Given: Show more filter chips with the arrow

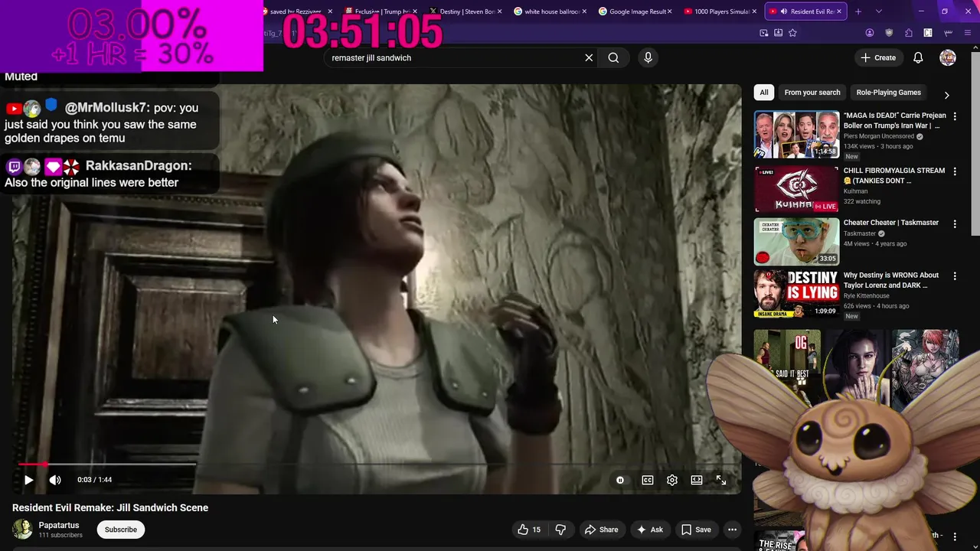Looking at the screenshot, I should point(946,95).
